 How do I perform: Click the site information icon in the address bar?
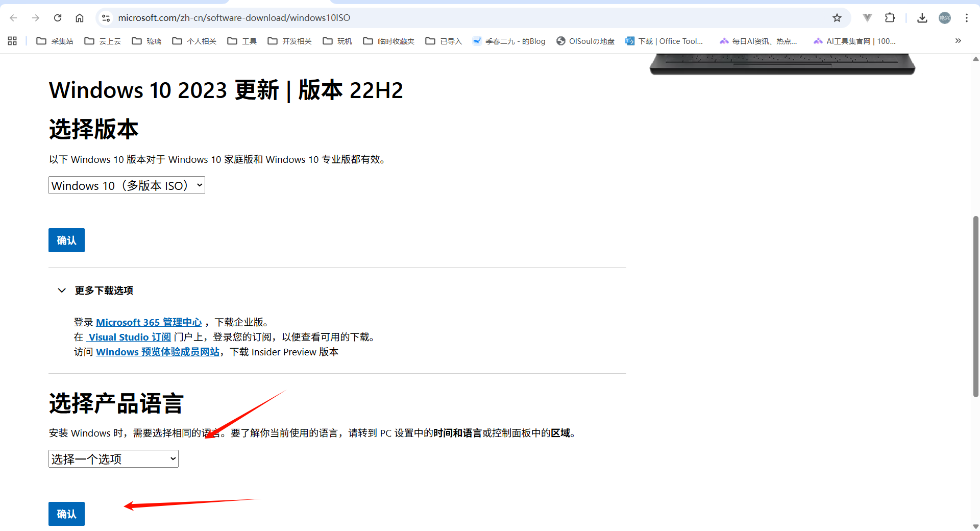(x=106, y=18)
